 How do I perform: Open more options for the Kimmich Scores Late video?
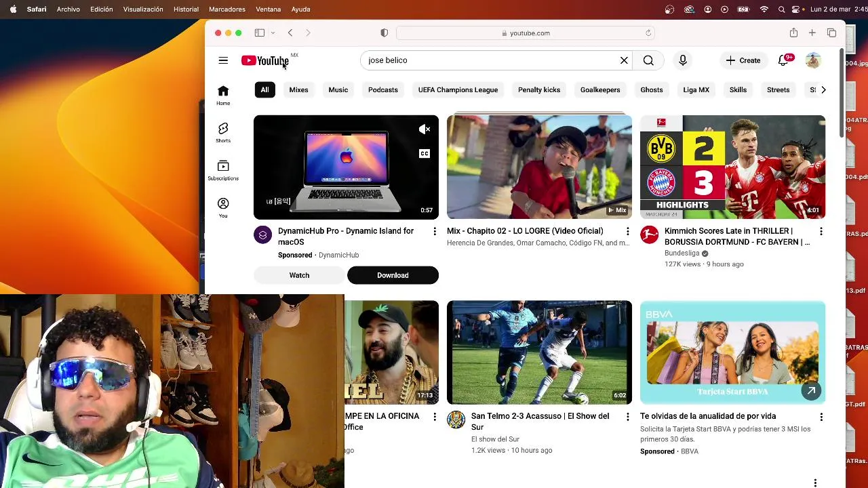pos(821,232)
